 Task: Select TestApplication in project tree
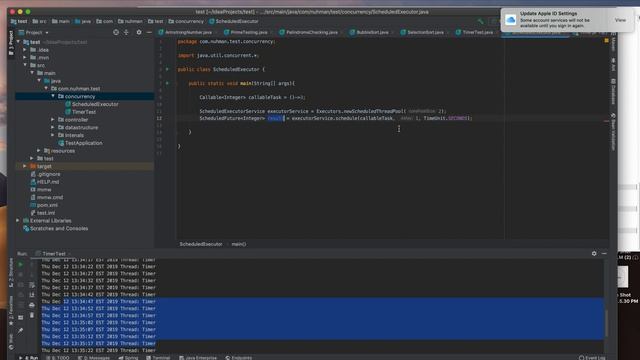click(80, 143)
